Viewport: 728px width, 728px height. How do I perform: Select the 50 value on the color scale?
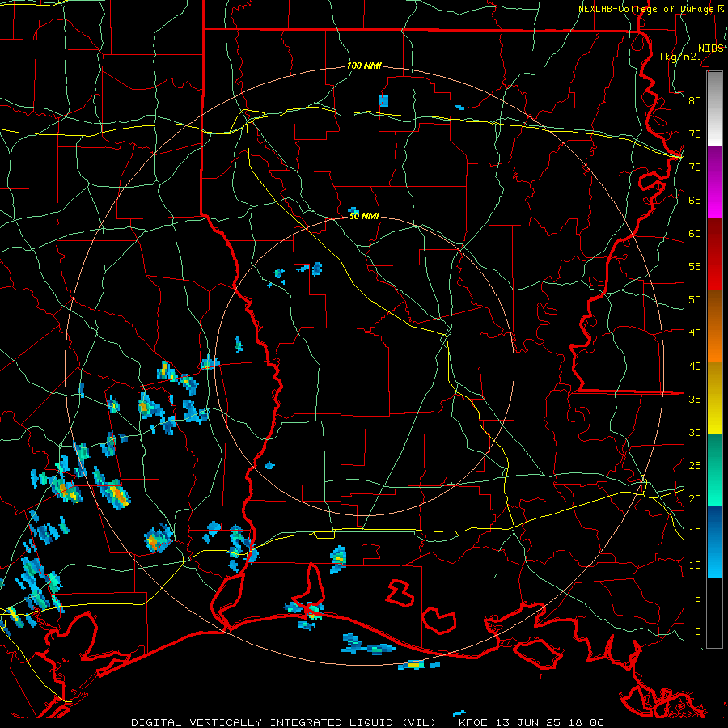[x=695, y=300]
